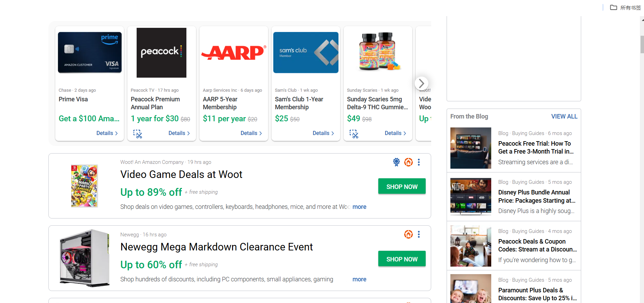Open Details for AARP 5-Year Membership
The width and height of the screenshot is (644, 303).
[x=251, y=133]
